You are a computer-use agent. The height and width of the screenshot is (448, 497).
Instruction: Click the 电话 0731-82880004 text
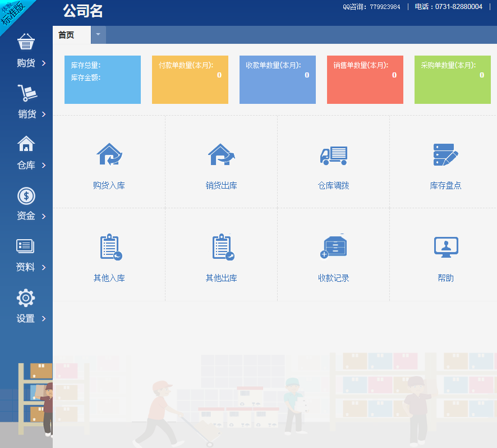click(449, 7)
